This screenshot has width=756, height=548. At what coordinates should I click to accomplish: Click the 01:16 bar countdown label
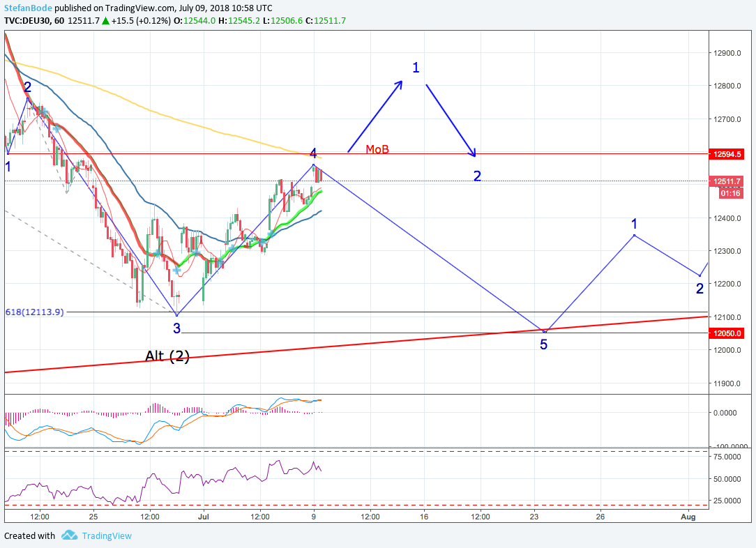click(x=731, y=193)
